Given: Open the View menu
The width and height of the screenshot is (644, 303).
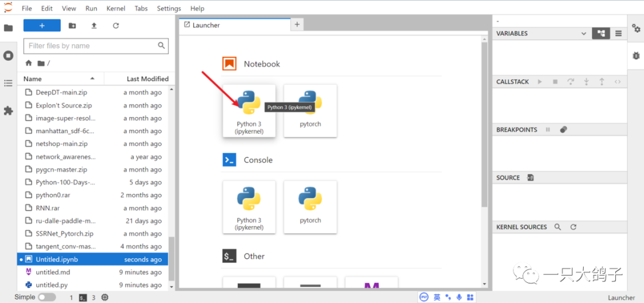Looking at the screenshot, I should [69, 8].
